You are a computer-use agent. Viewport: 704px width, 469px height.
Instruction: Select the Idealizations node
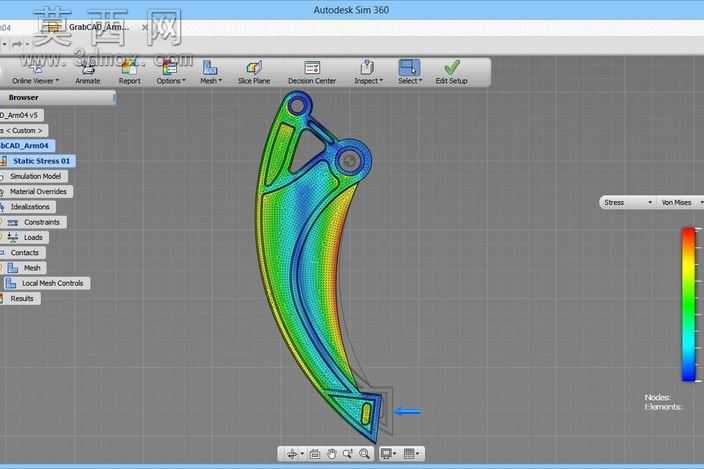pos(28,207)
